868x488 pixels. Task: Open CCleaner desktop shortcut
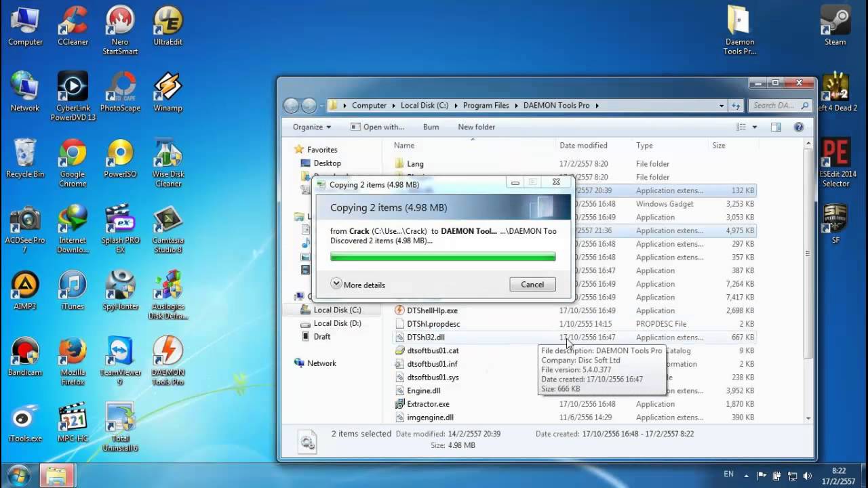point(73,26)
